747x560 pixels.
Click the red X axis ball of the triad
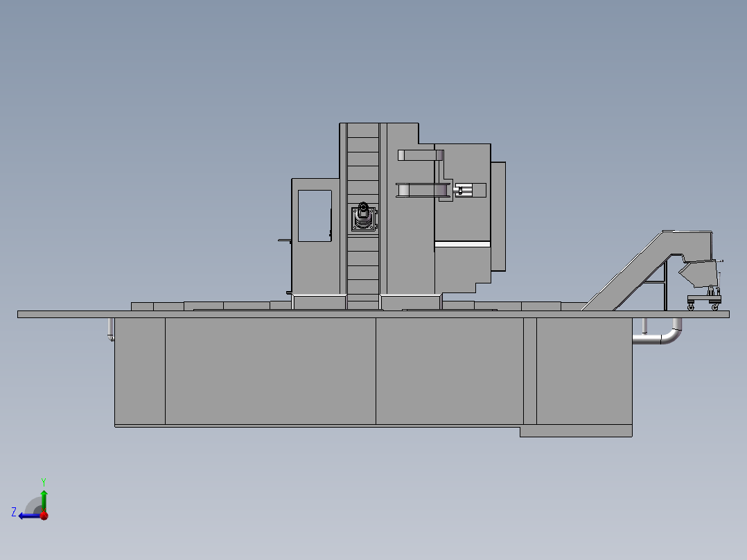click(44, 516)
